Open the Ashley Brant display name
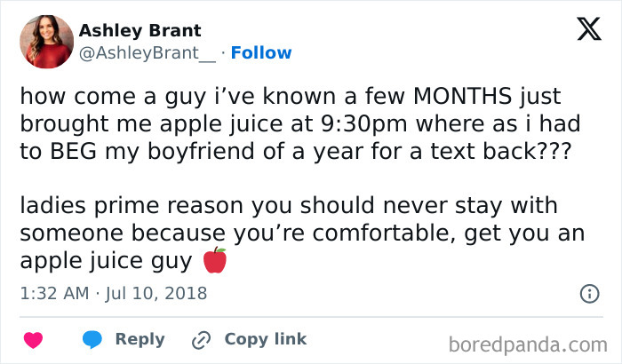This screenshot has width=622, height=364. (140, 30)
